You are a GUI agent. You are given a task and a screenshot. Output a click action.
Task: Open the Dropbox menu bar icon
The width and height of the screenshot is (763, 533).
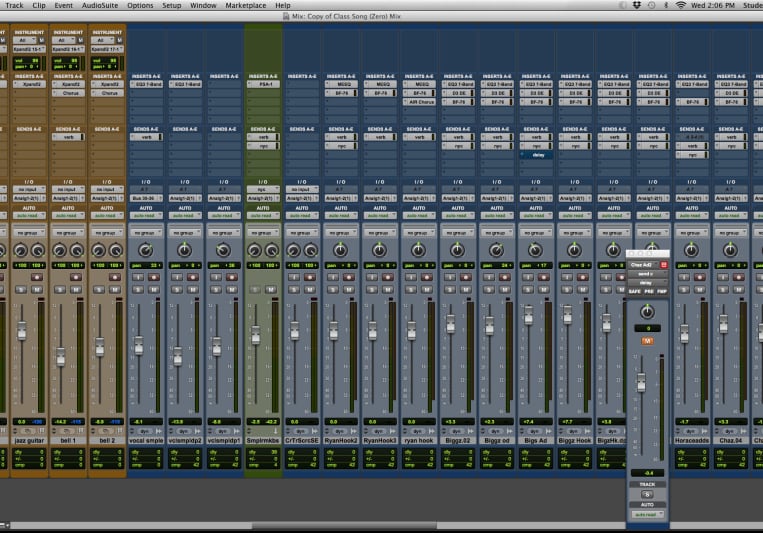tap(636, 5)
